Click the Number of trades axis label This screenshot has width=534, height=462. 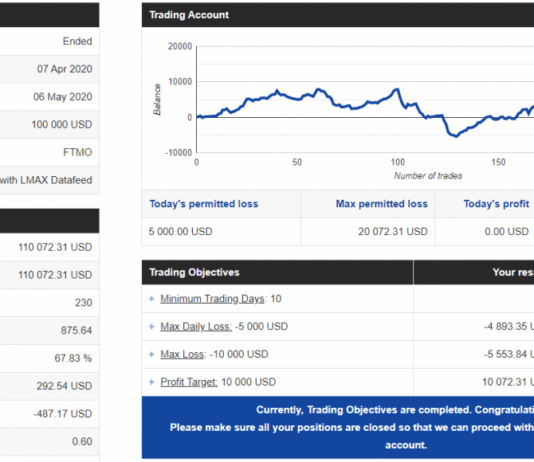pyautogui.click(x=428, y=176)
